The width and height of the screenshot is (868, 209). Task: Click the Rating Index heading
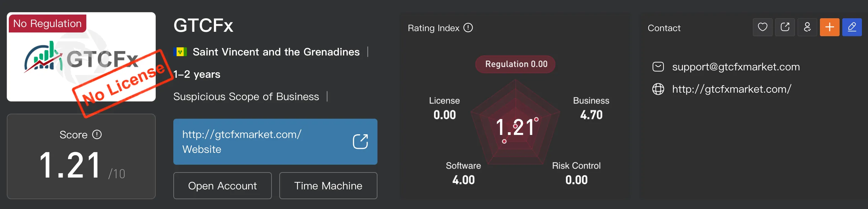(x=433, y=28)
